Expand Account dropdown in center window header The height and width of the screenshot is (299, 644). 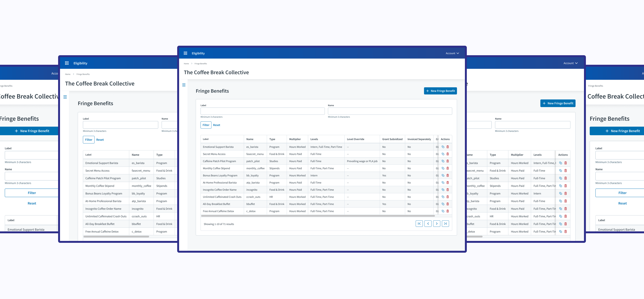point(452,53)
